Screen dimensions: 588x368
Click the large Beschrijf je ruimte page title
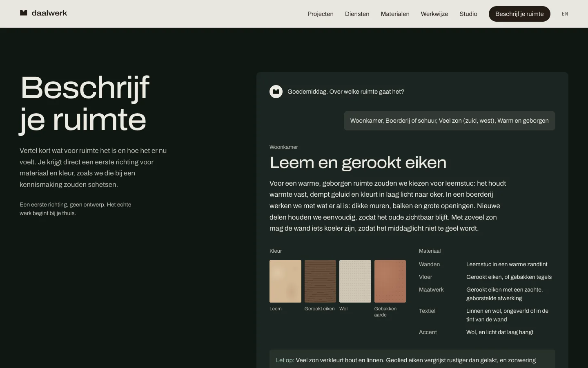pos(85,104)
